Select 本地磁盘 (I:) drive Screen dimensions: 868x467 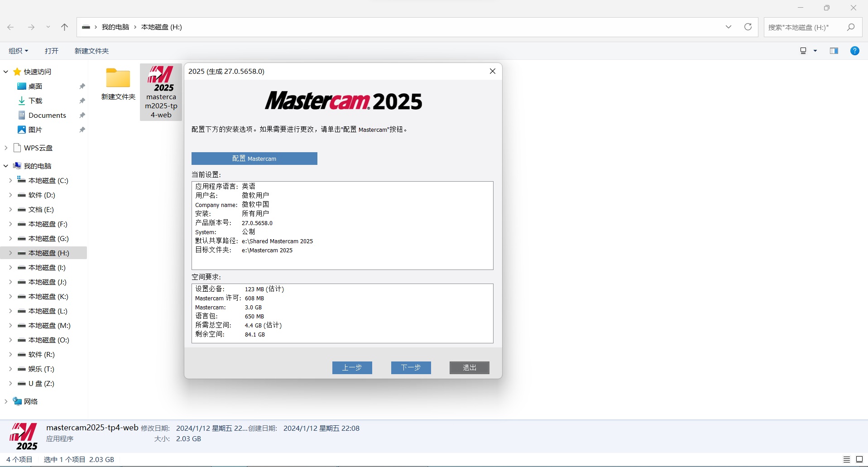tap(47, 267)
